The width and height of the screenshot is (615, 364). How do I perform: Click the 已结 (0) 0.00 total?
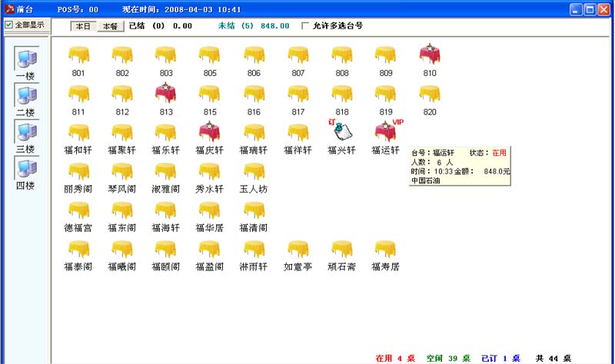160,25
